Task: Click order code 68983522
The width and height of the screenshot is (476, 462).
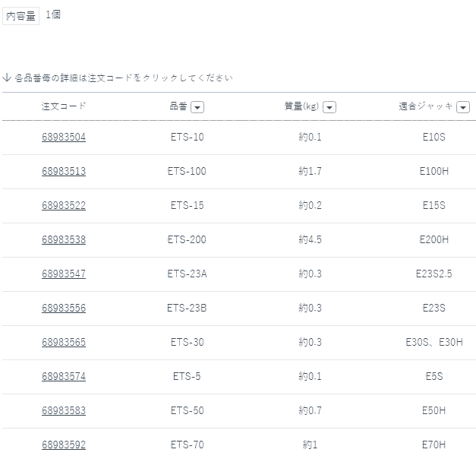Action: coord(64,206)
